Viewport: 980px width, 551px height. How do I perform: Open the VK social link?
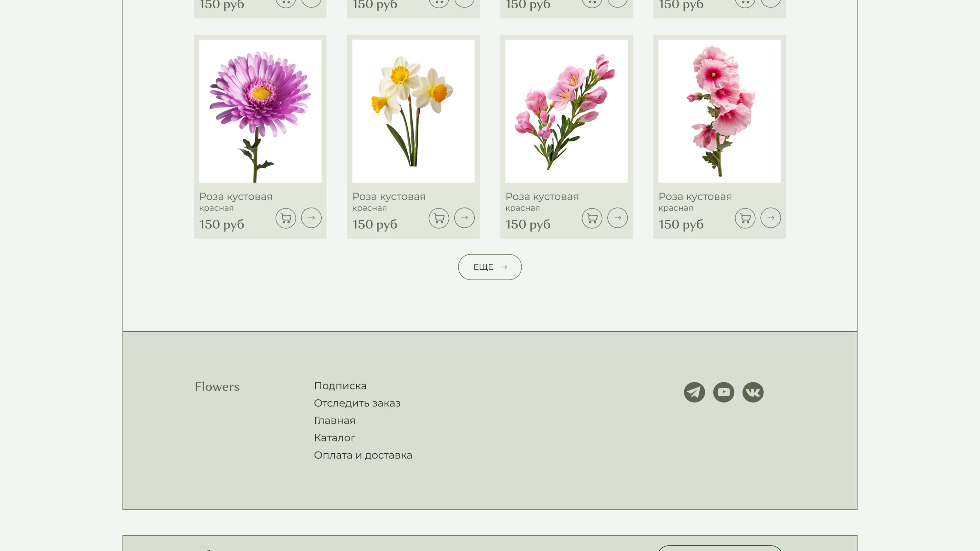pyautogui.click(x=753, y=392)
